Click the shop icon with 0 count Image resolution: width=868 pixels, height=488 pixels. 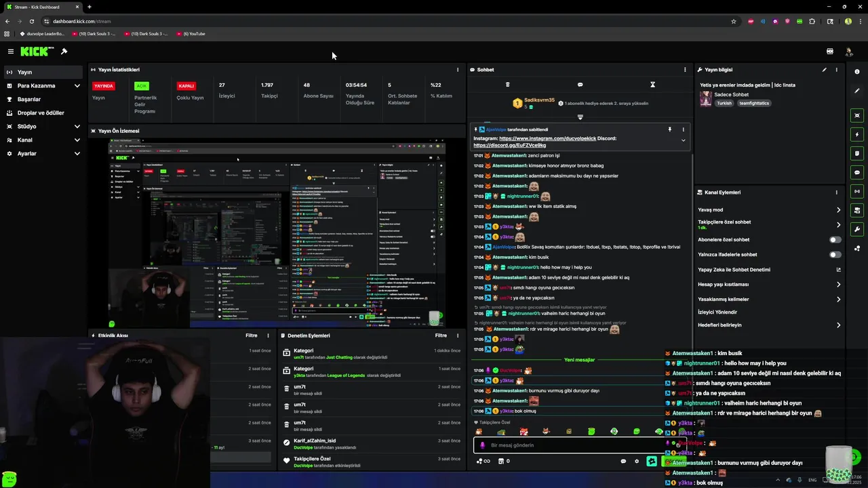tap(504, 462)
